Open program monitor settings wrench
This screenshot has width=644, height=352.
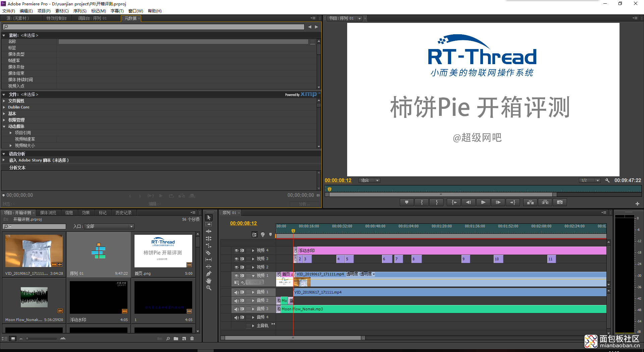coord(607,180)
